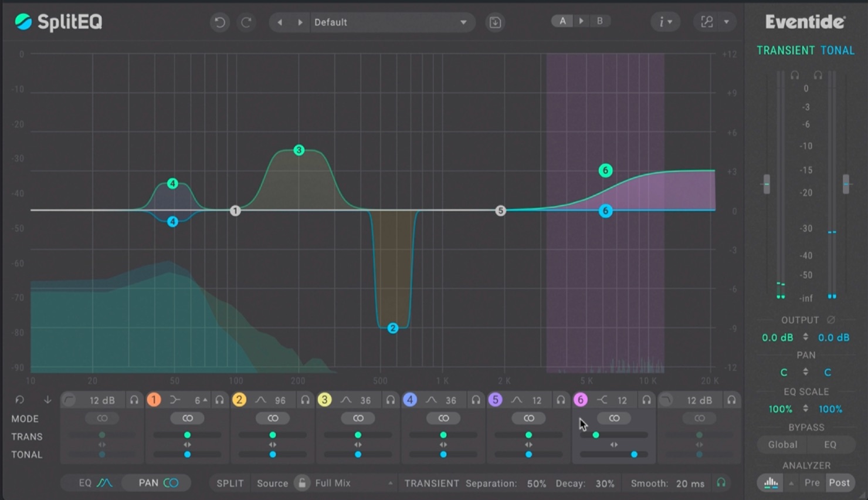
Task: Solo band 3 with its headphone icon
Action: pos(391,400)
